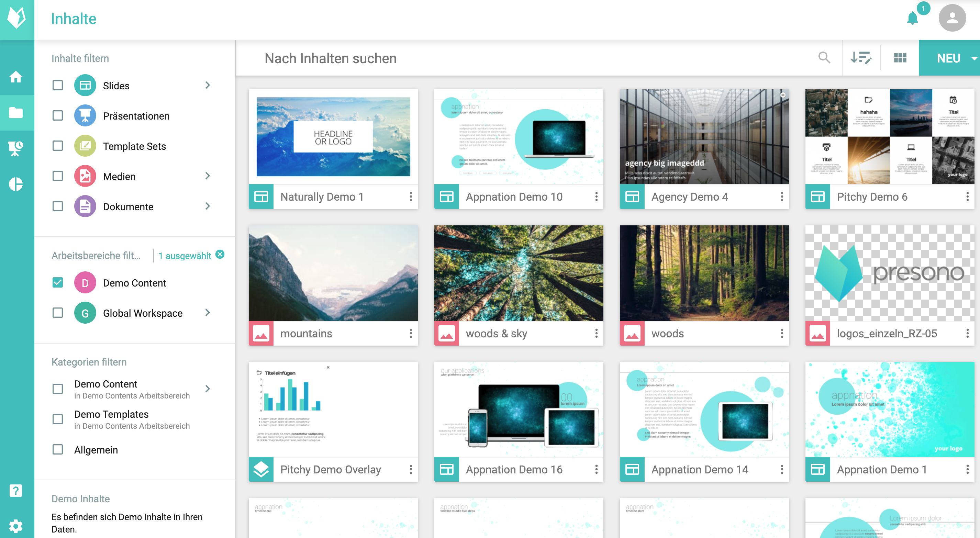
Task: Clear selected workspaces with the x icon
Action: pyautogui.click(x=220, y=255)
